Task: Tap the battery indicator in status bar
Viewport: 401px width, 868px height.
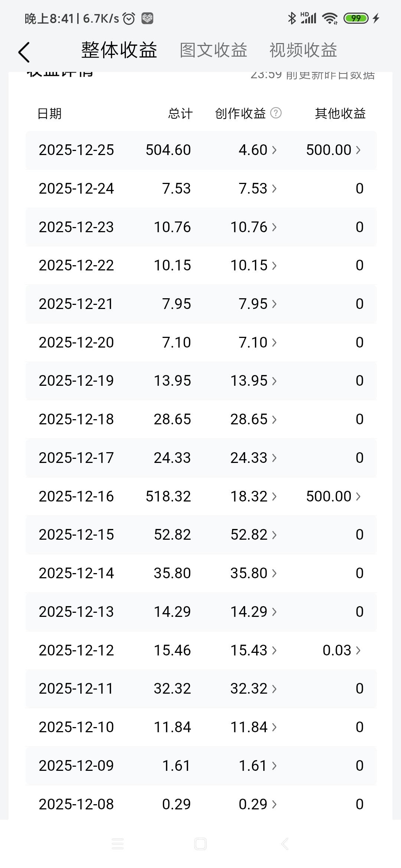Action: point(356,18)
